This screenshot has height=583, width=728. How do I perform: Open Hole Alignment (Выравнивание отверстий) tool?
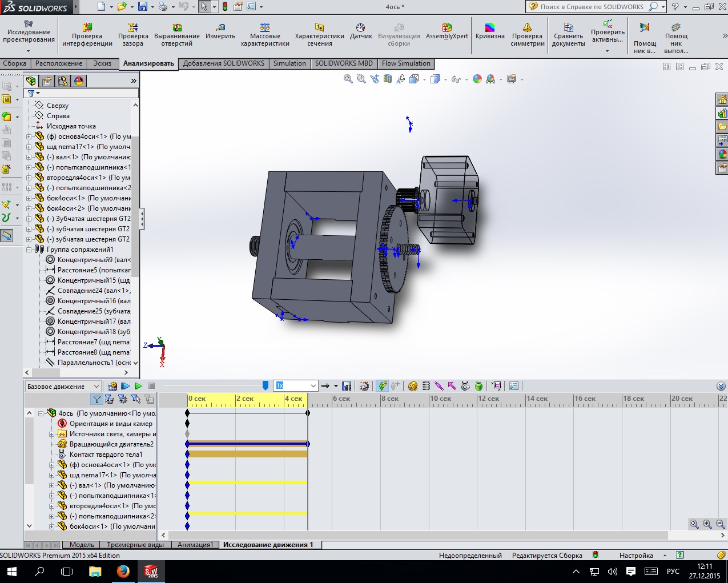[177, 35]
